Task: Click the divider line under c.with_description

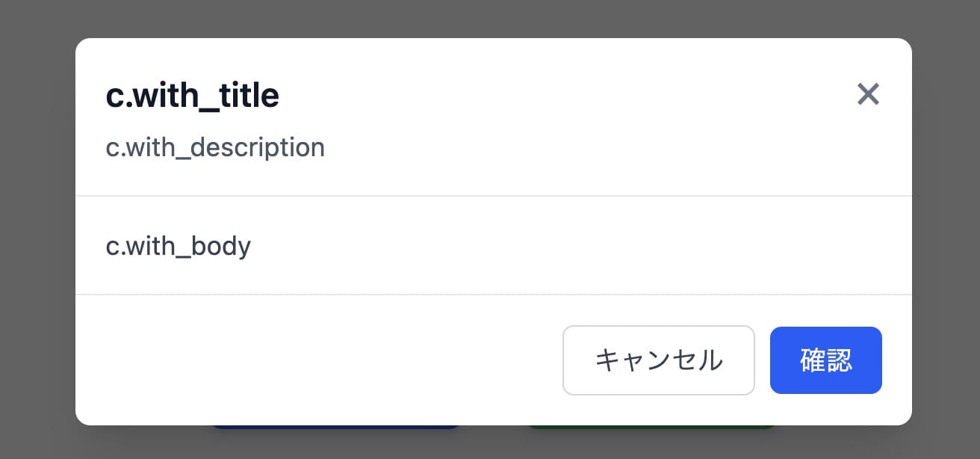Action: tap(493, 196)
